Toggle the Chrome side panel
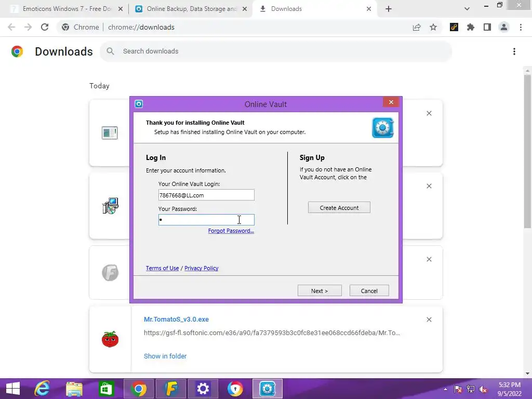The height and width of the screenshot is (399, 532). (x=487, y=27)
